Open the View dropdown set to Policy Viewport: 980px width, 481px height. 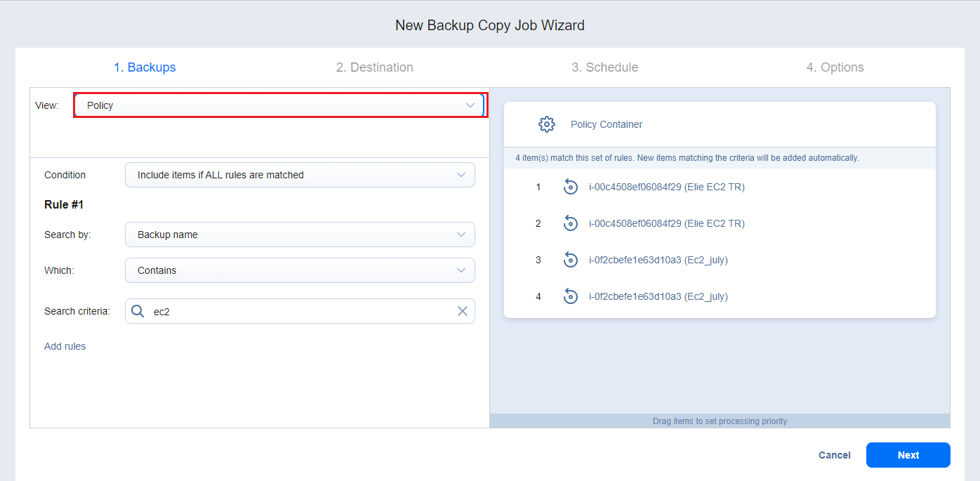[279, 105]
